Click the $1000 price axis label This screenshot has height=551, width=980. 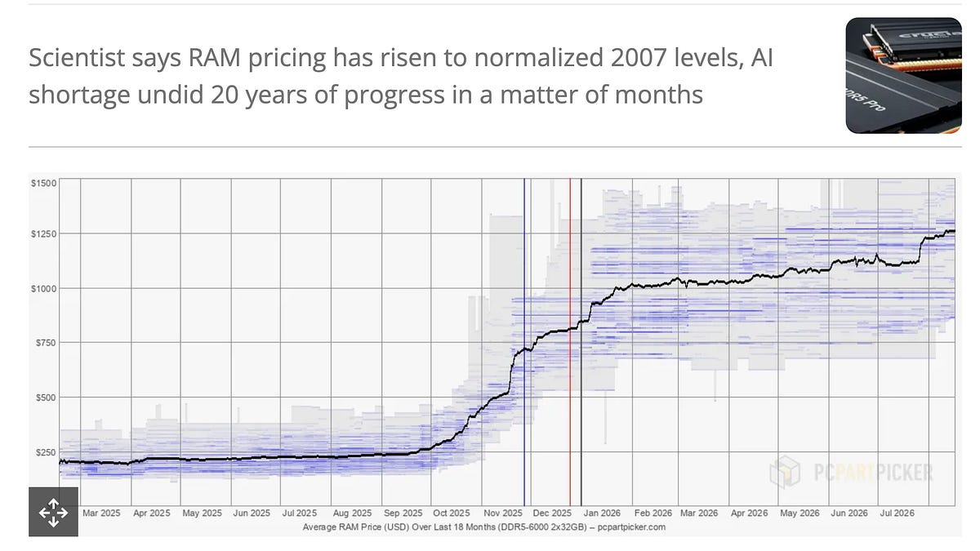point(45,288)
